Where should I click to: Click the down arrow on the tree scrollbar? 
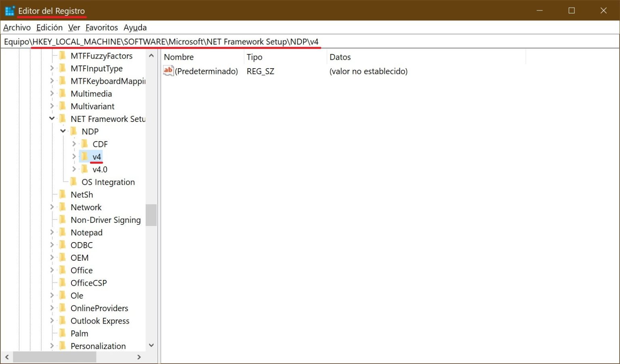(151, 345)
